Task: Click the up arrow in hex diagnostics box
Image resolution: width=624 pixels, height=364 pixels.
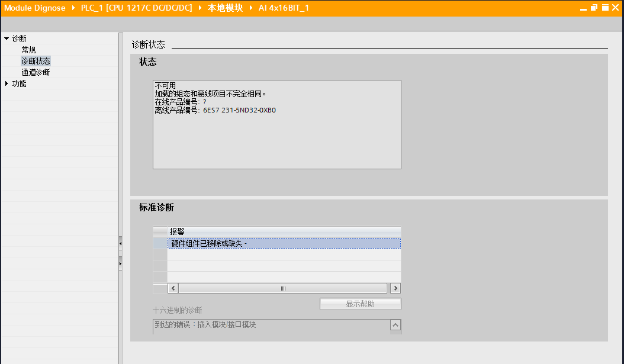Action: point(395,325)
